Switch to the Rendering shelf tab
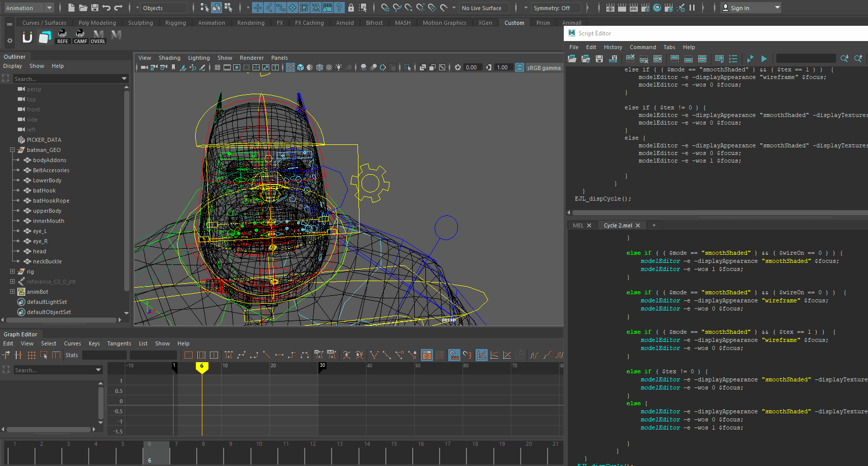Screen dimensions: 868x466 [x=251, y=22]
